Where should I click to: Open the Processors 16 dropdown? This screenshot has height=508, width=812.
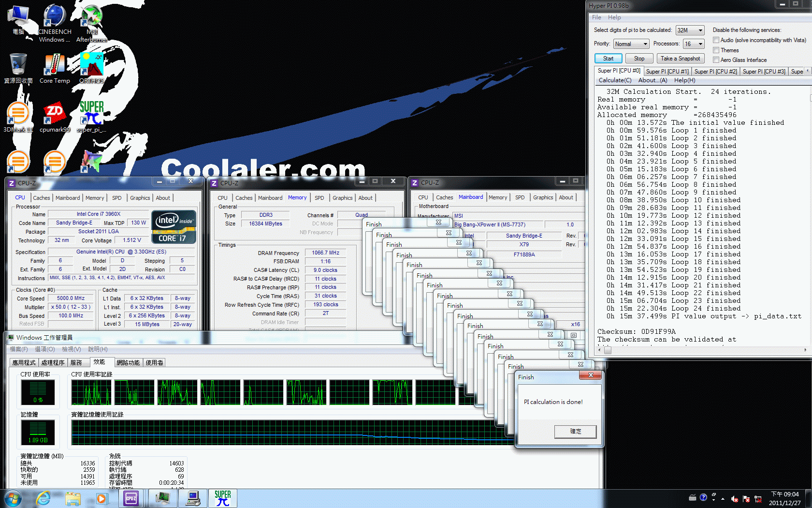(x=694, y=44)
